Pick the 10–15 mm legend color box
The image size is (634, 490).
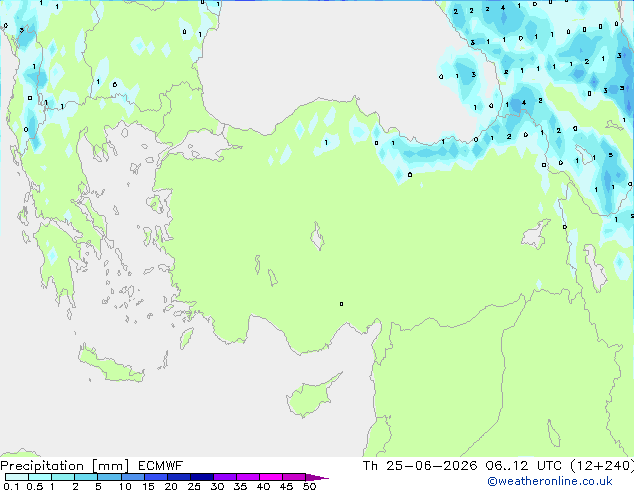132,477
